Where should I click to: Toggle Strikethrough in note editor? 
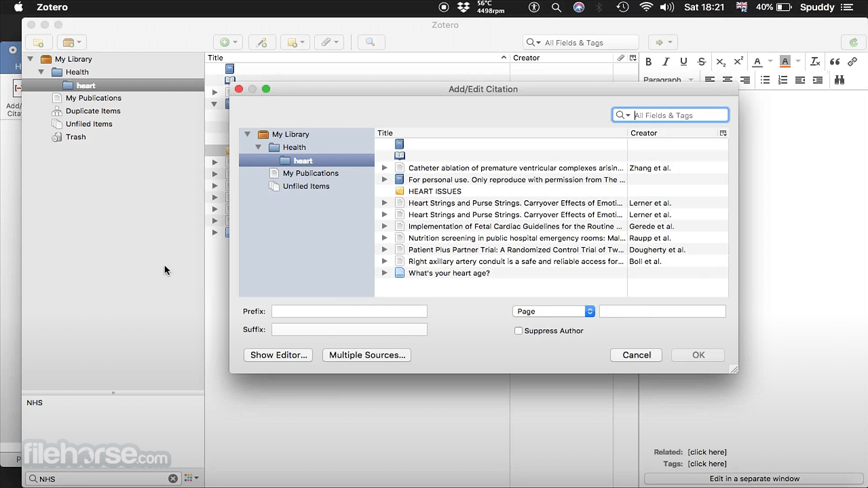(x=701, y=62)
